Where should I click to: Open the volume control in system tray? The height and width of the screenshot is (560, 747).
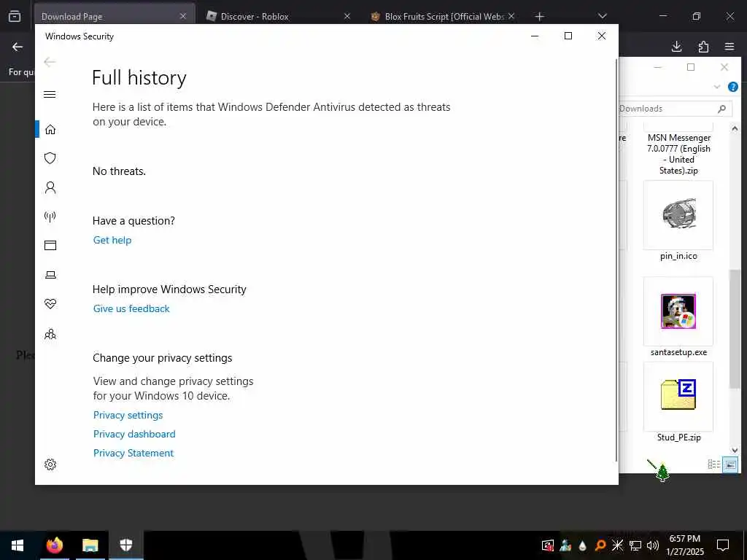coord(653,545)
